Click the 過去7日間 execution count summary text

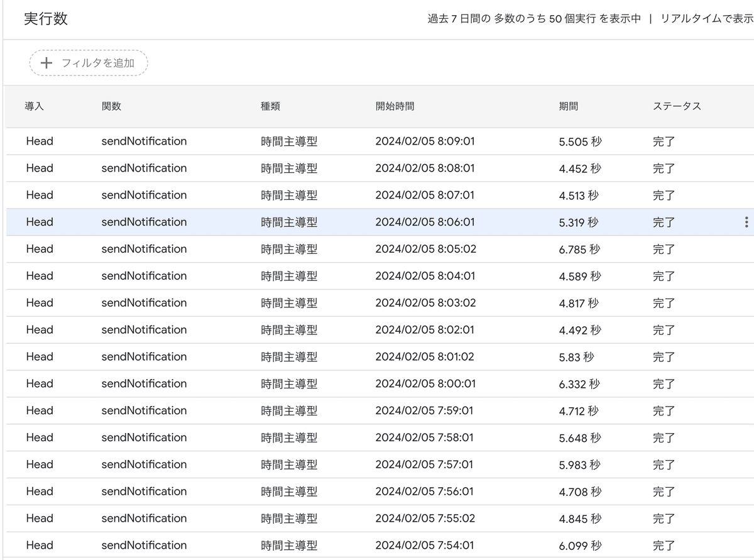534,19
